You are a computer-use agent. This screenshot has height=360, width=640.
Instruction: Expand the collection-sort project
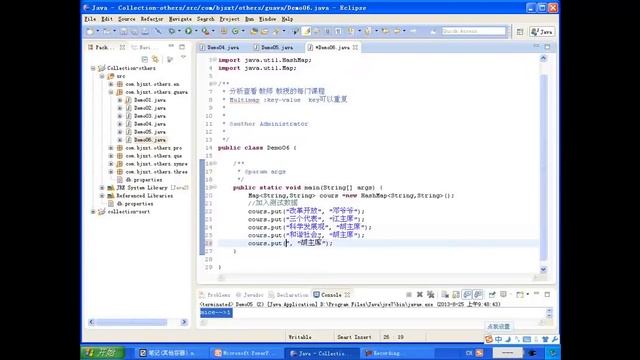[93, 212]
